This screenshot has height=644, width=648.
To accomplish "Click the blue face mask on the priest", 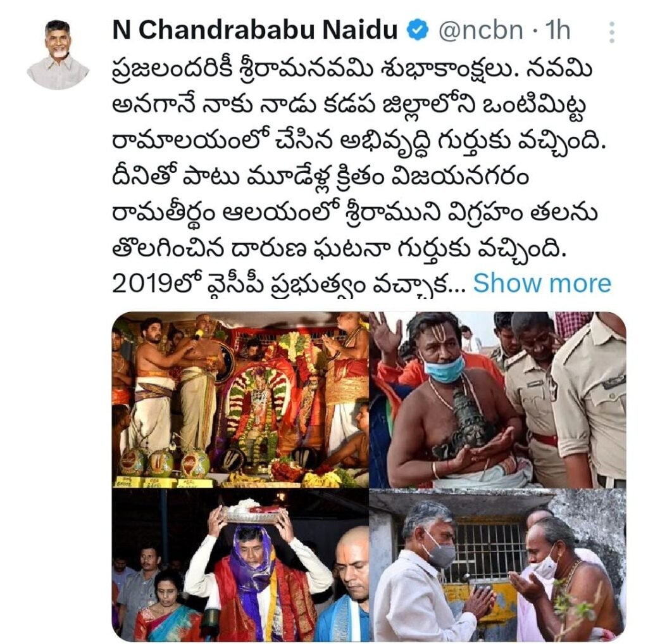I will (444, 368).
